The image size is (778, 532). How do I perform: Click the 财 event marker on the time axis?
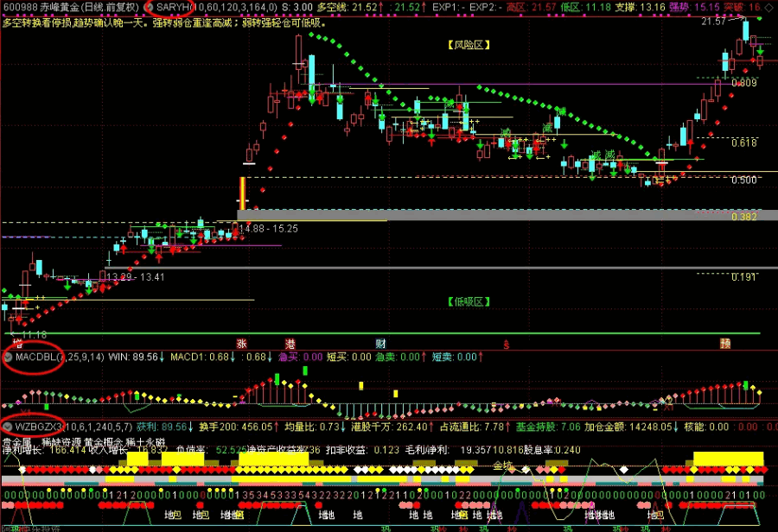click(380, 343)
